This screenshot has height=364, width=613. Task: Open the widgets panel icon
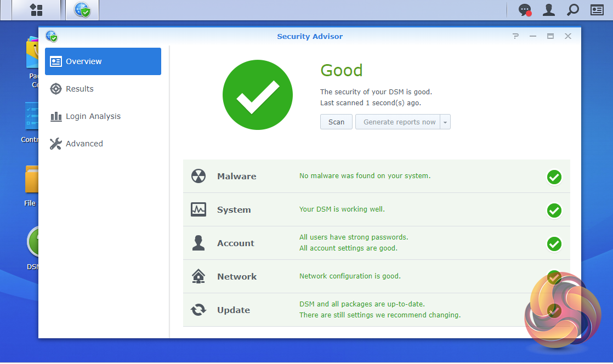coord(597,10)
